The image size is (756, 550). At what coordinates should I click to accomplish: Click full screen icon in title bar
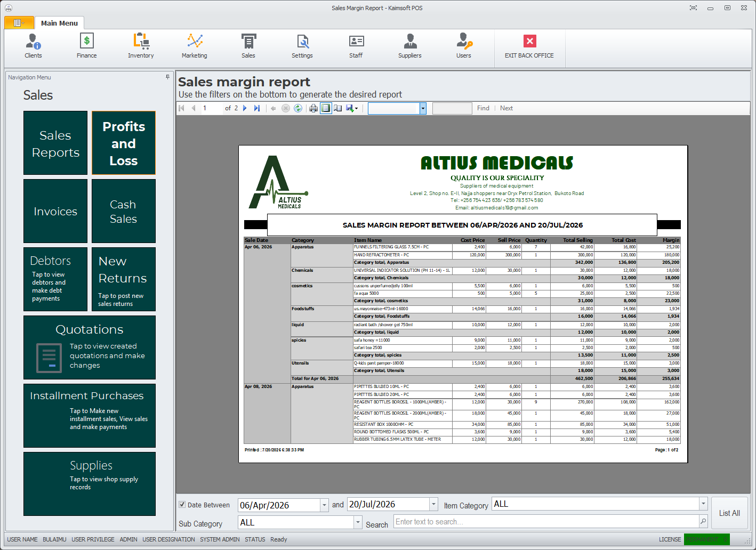coord(693,8)
